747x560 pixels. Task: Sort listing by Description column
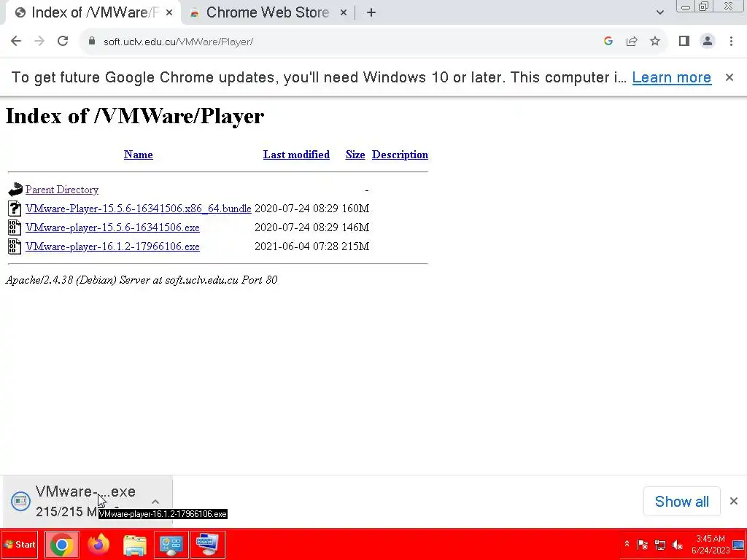(400, 155)
